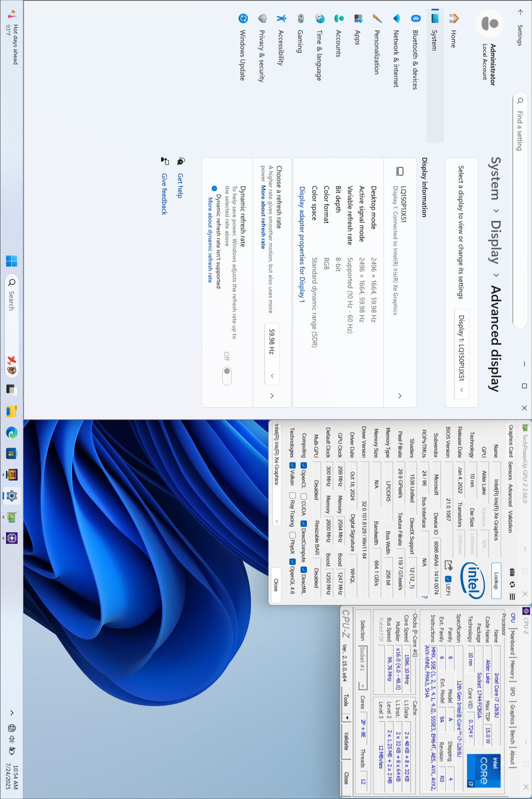
Task: Launch File Explorer from taskbar
Action: pos(11,411)
